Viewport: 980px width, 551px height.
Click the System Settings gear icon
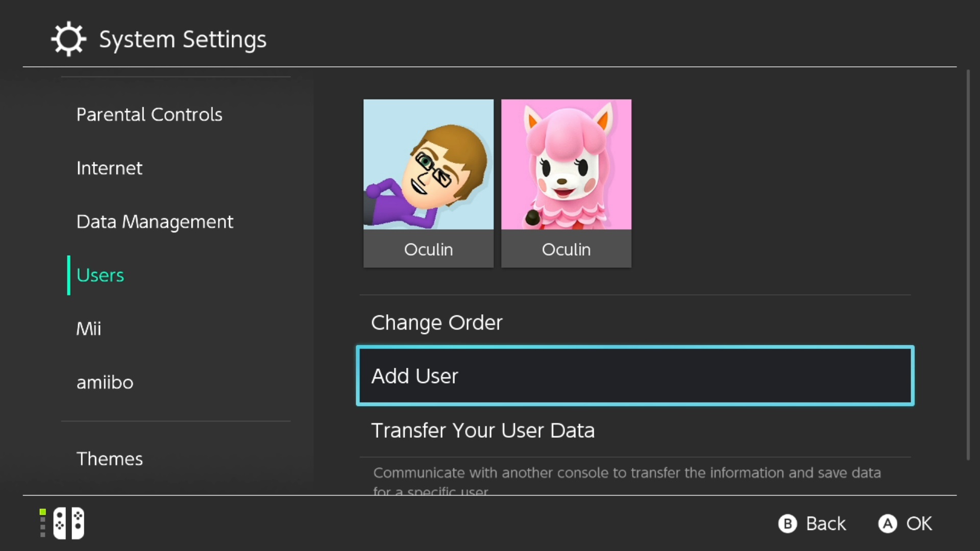[68, 38]
